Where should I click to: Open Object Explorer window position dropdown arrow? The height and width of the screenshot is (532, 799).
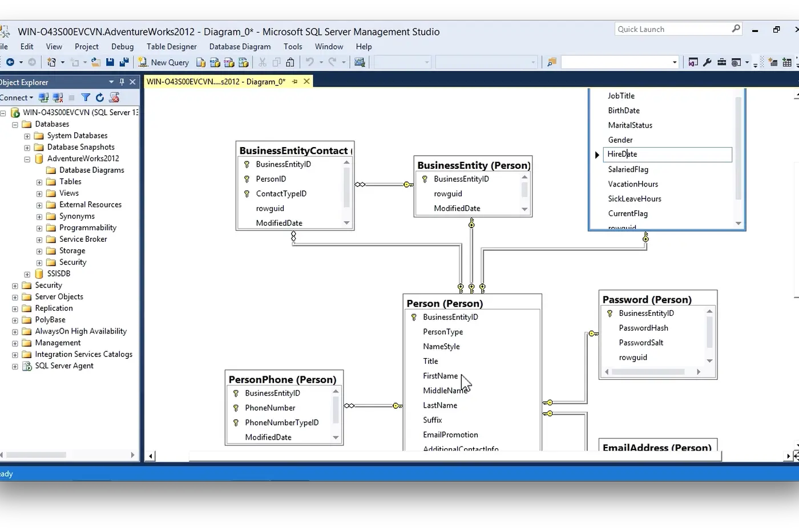[111, 82]
